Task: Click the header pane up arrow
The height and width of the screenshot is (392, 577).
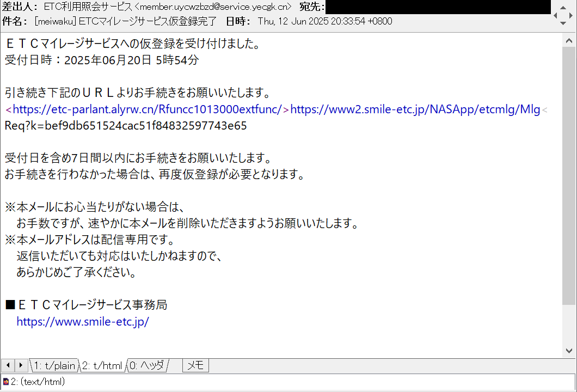Action: 563,8
